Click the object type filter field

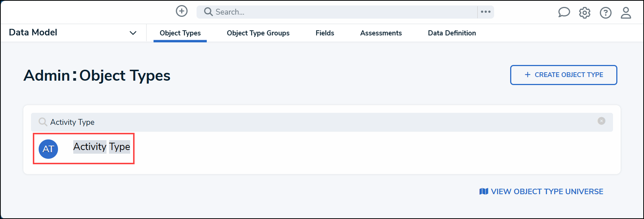click(322, 122)
